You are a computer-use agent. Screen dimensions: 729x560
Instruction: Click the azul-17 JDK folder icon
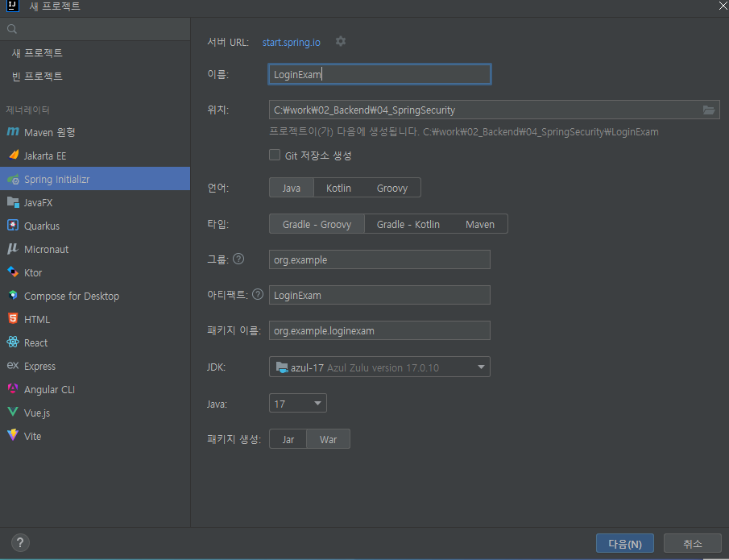[282, 367]
